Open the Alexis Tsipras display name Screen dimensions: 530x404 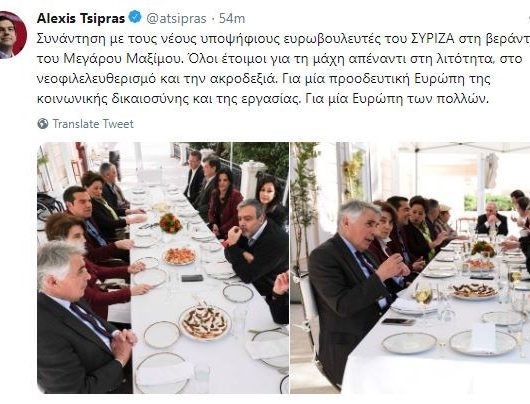click(x=81, y=18)
